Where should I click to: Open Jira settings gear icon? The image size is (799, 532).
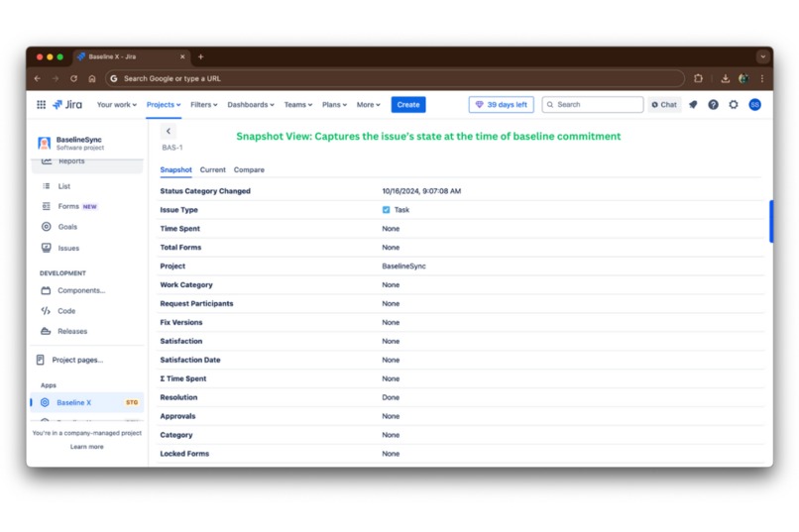click(734, 104)
